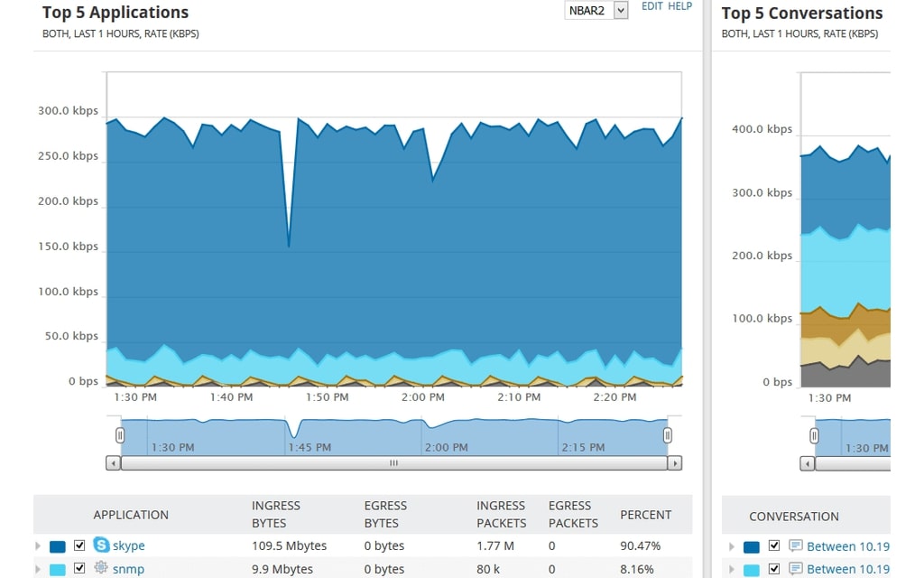
Task: Uncheck the skype application checkbox
Action: click(79, 545)
